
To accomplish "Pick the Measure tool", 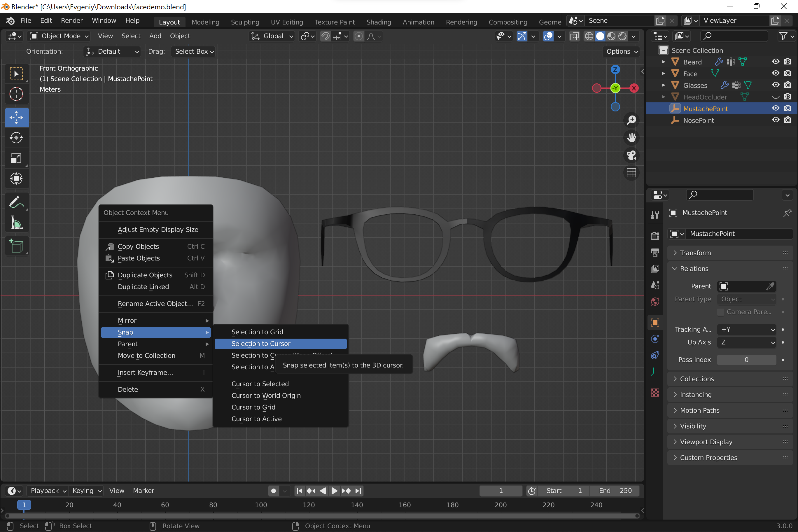I will click(16, 223).
